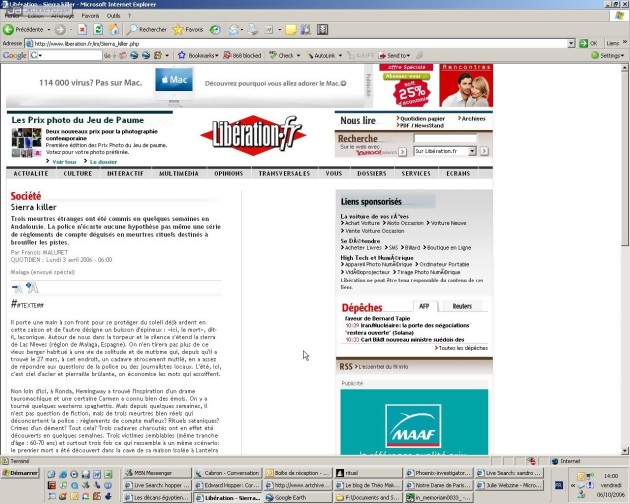The height and width of the screenshot is (504, 630).
Task: Click the page vertical scrollbar thumb
Action: [x=624, y=159]
